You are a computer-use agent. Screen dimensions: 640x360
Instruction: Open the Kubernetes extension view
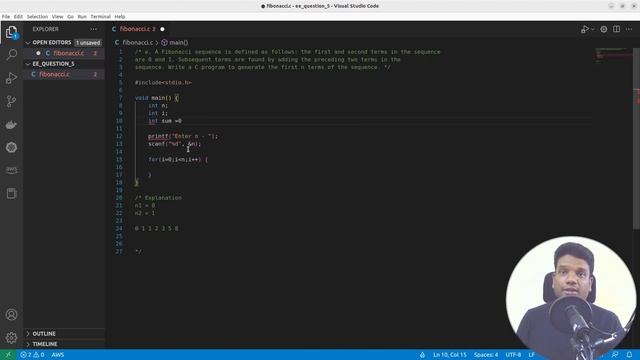point(11,147)
